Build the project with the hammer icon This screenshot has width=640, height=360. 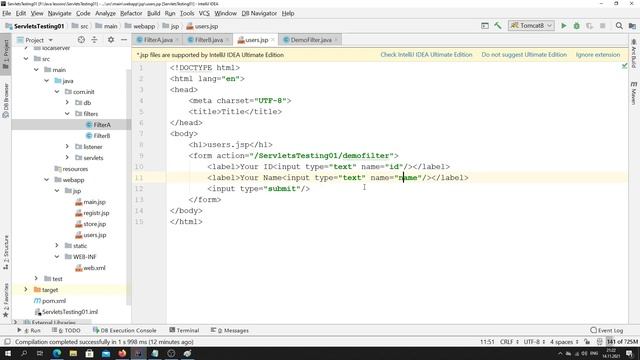click(x=498, y=26)
